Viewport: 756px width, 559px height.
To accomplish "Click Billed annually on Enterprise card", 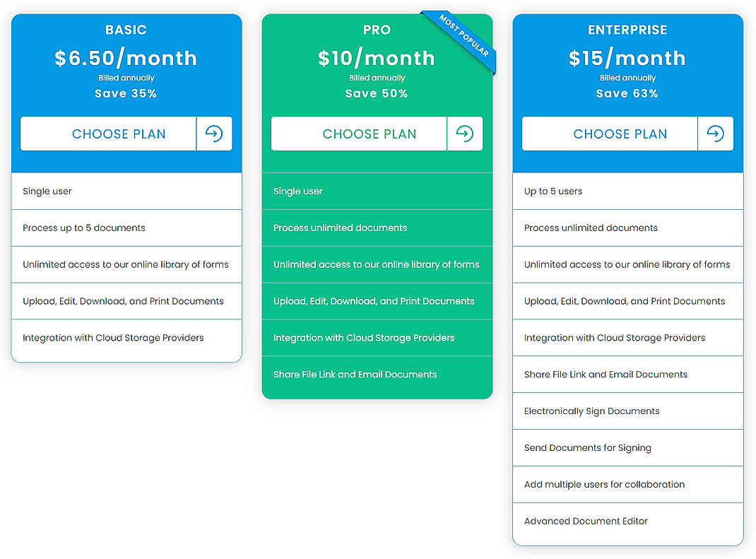I will (x=627, y=78).
